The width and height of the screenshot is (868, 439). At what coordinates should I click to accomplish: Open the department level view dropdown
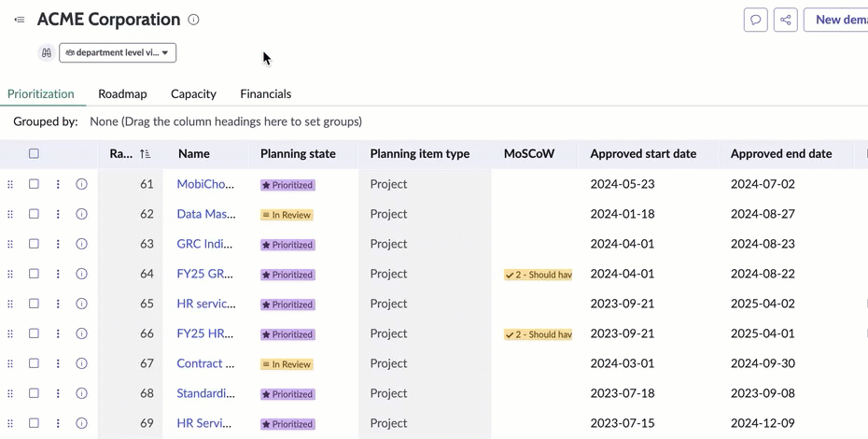118,52
